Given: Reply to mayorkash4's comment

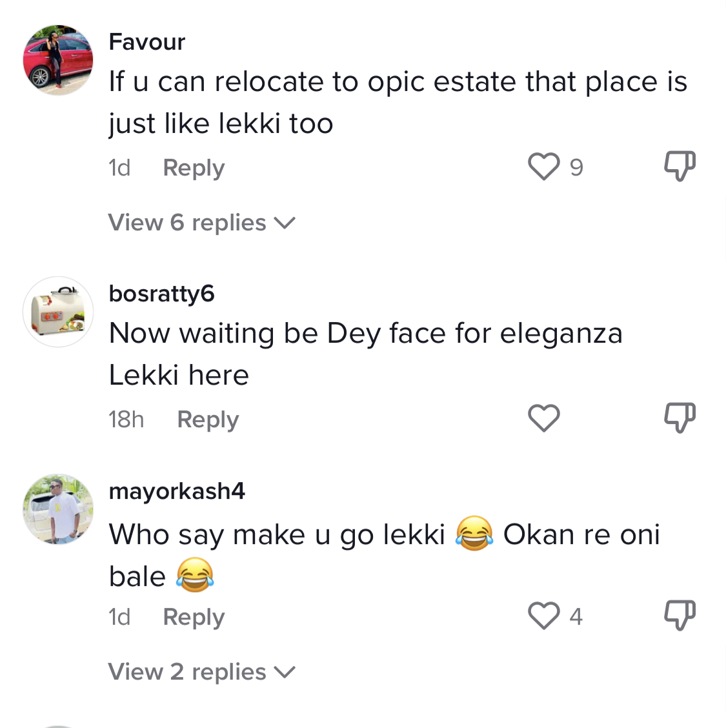Looking at the screenshot, I should click(194, 617).
